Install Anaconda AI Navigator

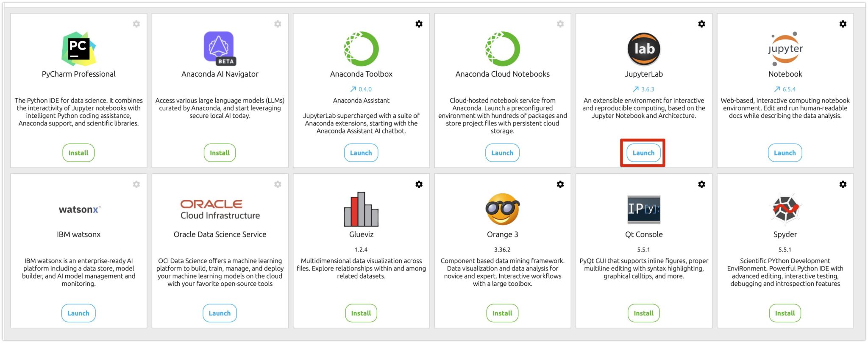coord(220,153)
